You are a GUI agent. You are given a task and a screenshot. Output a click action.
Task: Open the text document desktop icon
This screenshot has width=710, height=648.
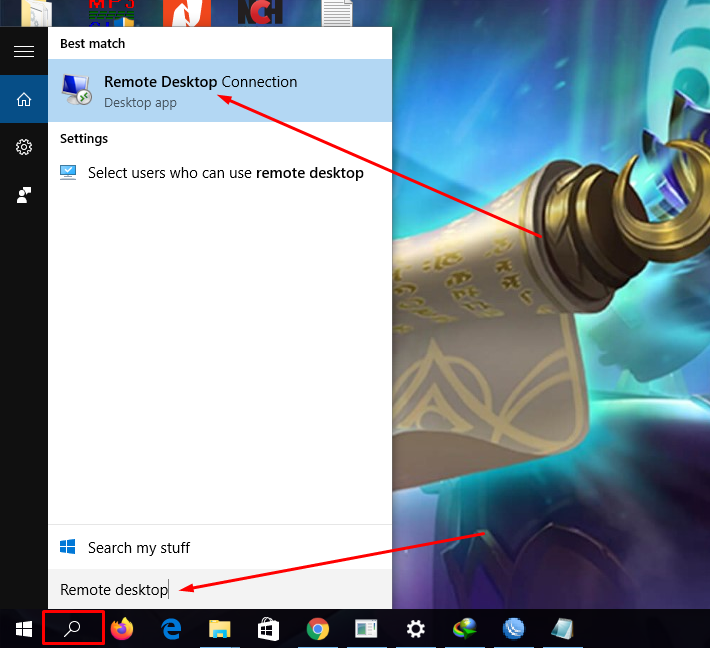coord(337,13)
